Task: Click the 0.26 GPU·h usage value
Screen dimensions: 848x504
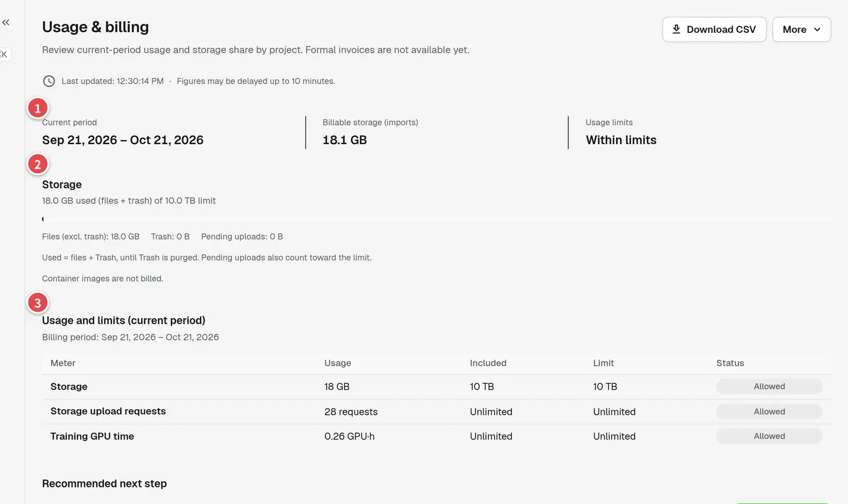Action: coord(349,436)
